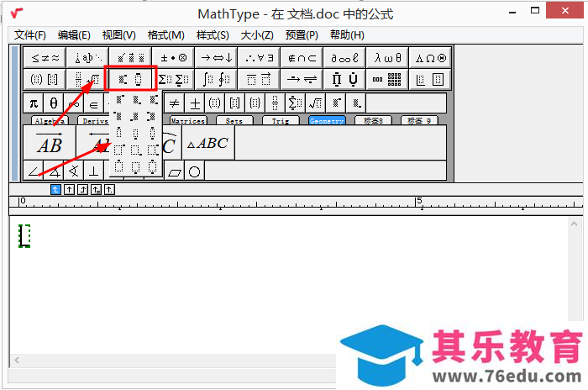Image resolution: width=588 pixels, height=390 pixels.
Task: Insert curly braces template from small bar
Action: pos(255,103)
